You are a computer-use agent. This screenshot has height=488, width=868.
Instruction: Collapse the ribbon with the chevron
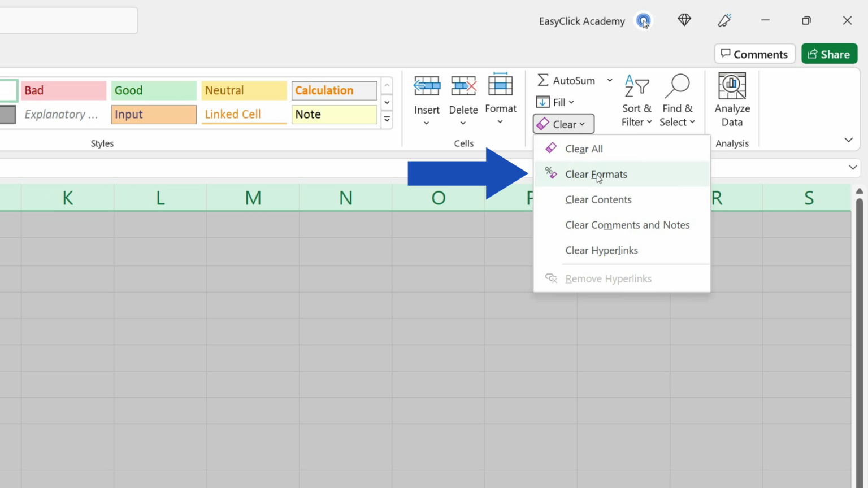[848, 140]
